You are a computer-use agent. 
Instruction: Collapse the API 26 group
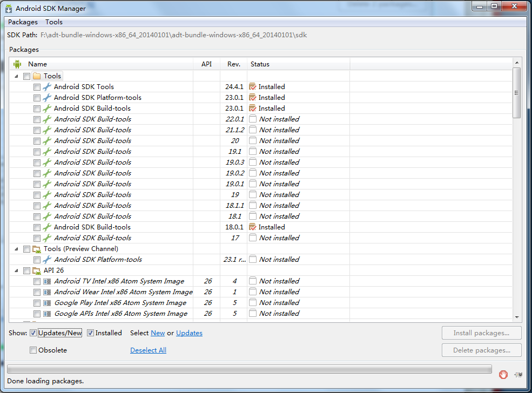16,270
